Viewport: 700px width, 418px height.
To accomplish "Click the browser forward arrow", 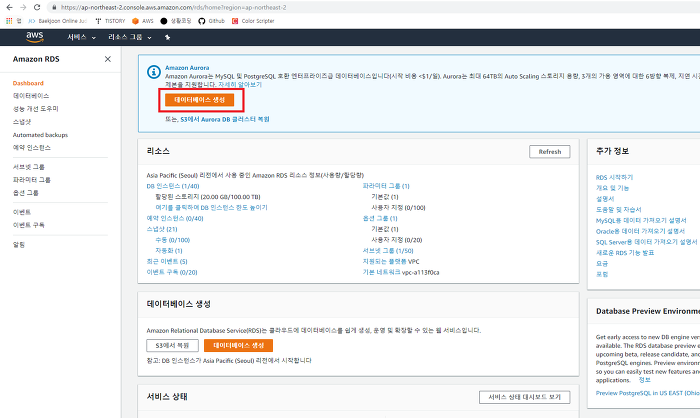I will pyautogui.click(x=23, y=7).
